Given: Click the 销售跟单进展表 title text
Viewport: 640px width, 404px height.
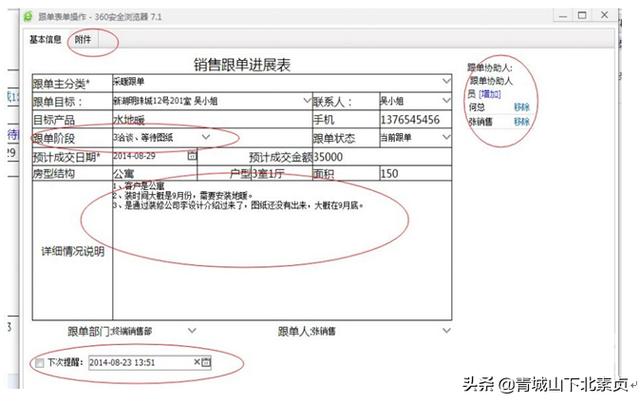Looking at the screenshot, I should point(242,65).
